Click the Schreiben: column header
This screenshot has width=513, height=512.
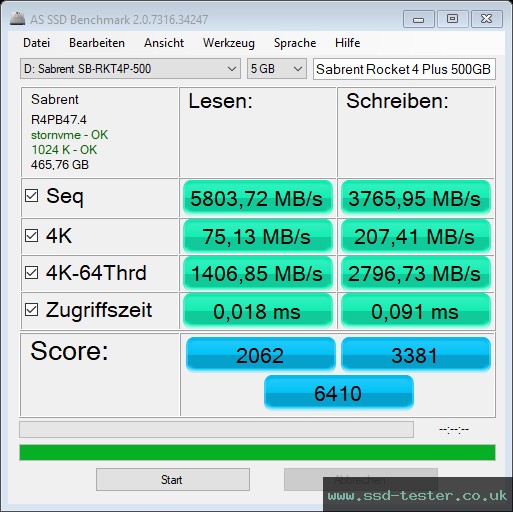[397, 101]
